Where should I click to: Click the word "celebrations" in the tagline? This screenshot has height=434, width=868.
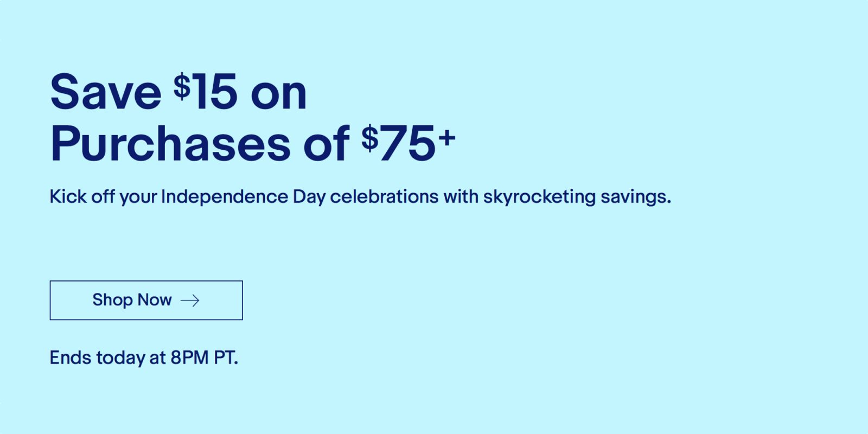click(384, 196)
